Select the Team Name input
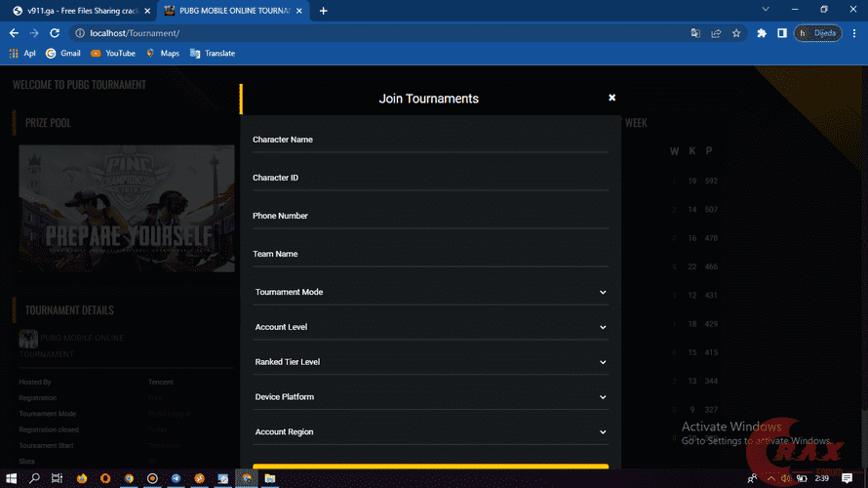868x488 pixels. 430,254
